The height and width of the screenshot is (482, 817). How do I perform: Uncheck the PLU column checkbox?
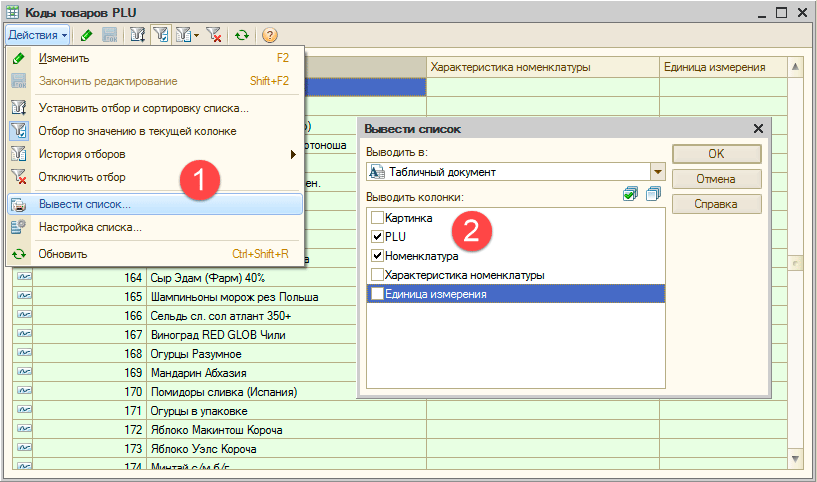pyautogui.click(x=377, y=237)
